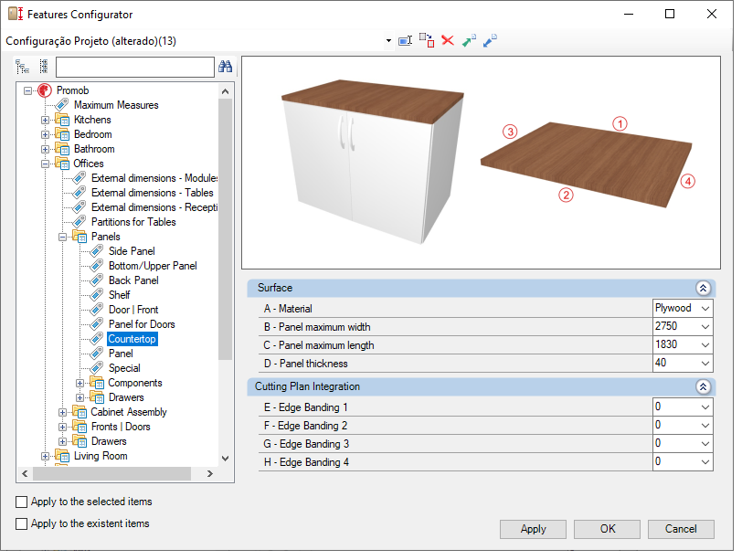Click the tag icon beside Maximum Measures
Screen dimensions: 742x560
[x=62, y=104]
